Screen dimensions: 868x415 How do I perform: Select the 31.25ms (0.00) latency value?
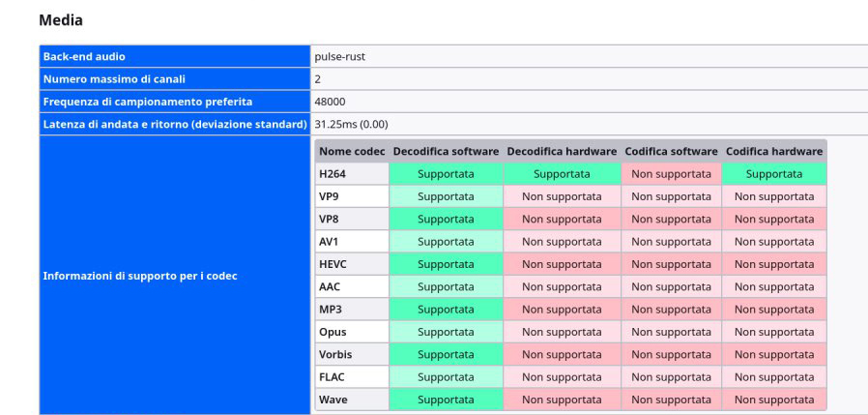(x=351, y=124)
